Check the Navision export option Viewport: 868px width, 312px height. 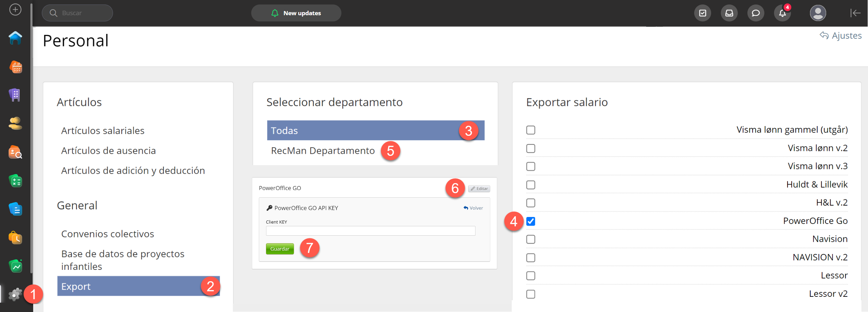pyautogui.click(x=531, y=239)
